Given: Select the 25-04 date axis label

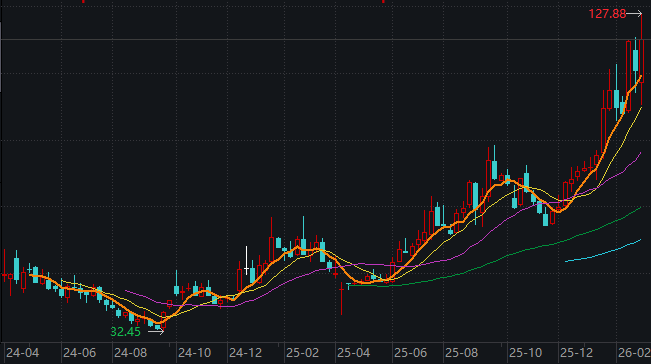Looking at the screenshot, I should point(353,353).
